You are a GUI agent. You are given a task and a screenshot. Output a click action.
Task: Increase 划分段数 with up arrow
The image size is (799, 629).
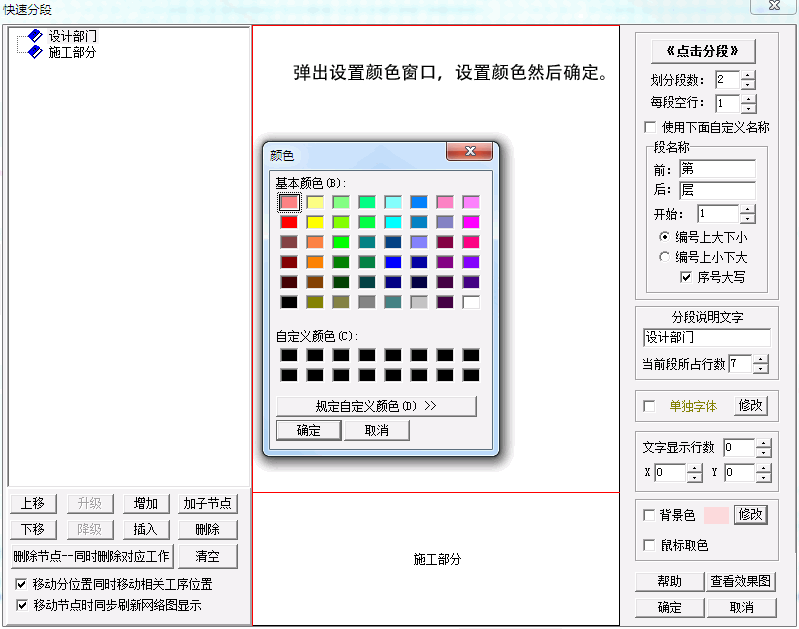pyautogui.click(x=749, y=75)
